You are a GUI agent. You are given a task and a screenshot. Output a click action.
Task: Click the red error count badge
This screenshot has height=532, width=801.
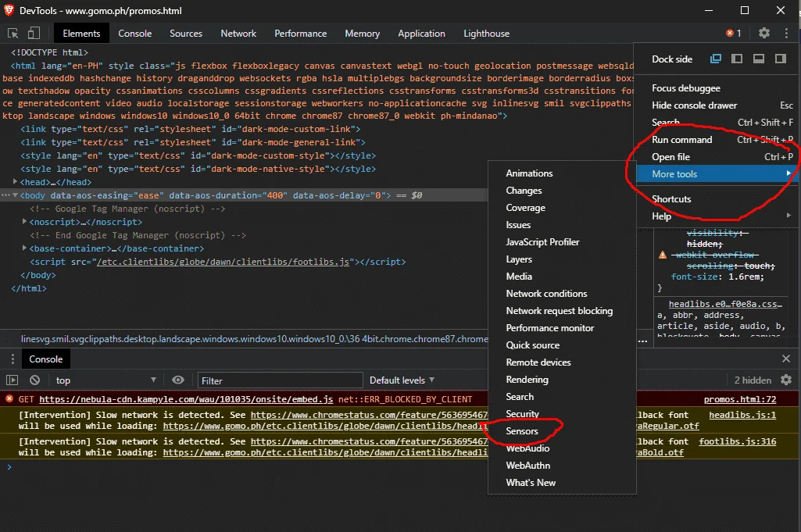tap(733, 33)
